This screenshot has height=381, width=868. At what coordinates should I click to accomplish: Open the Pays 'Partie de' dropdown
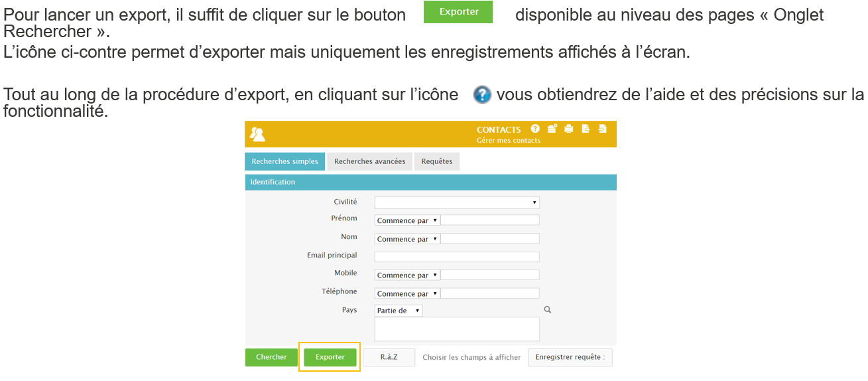[399, 311]
